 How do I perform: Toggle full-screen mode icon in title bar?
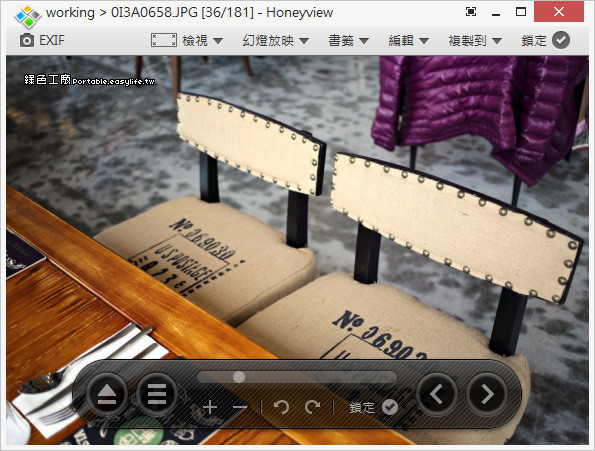pyautogui.click(x=471, y=12)
